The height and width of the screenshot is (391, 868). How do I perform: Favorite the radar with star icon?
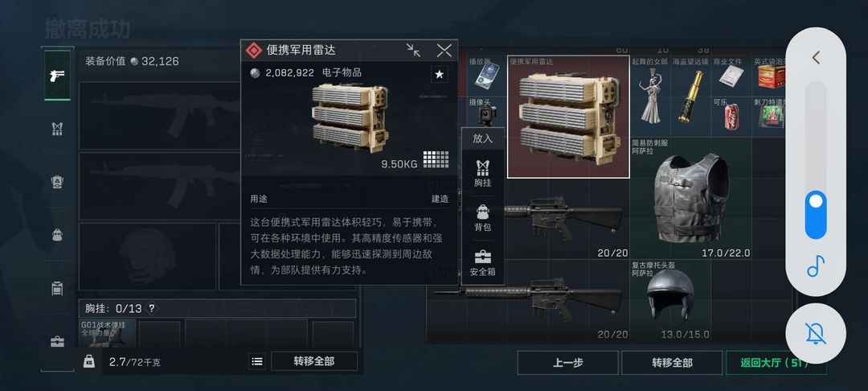(x=440, y=74)
